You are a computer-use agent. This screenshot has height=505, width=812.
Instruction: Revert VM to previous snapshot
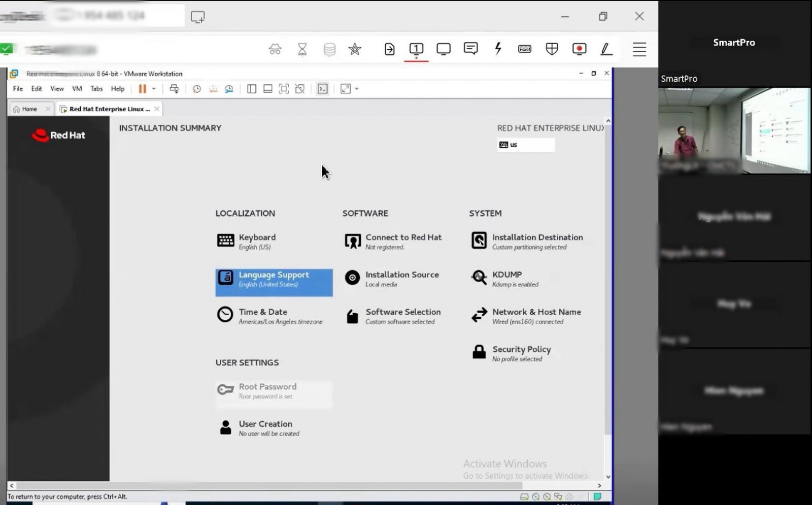pos(213,89)
